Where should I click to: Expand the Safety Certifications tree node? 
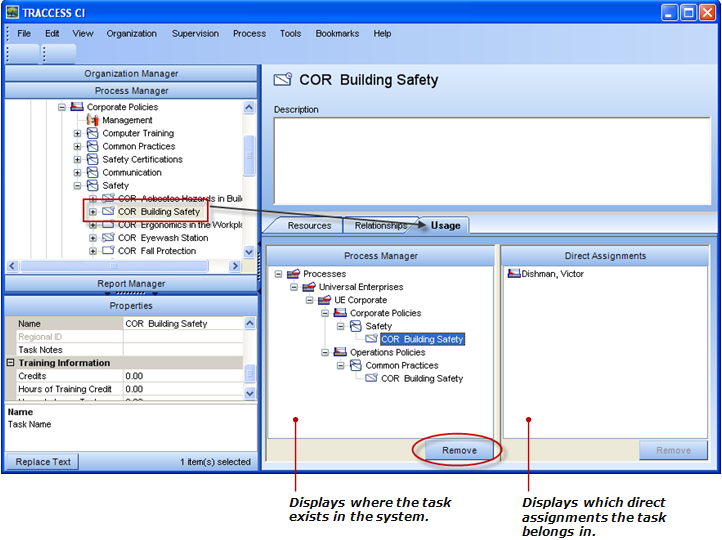coord(78,159)
